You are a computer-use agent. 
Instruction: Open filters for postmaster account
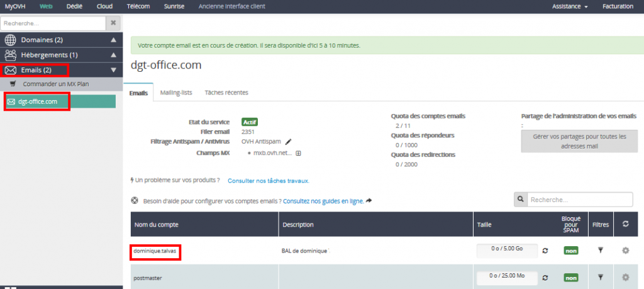click(x=601, y=278)
